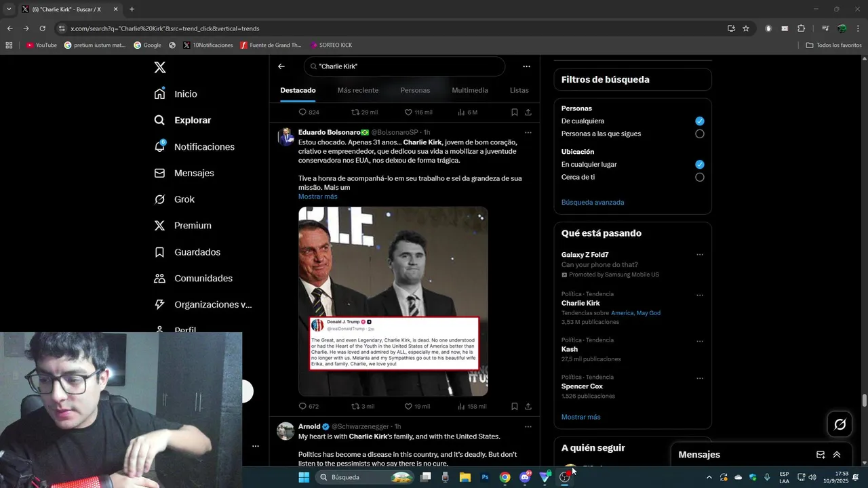Image resolution: width=868 pixels, height=488 pixels.
Task: Open Chrome from taskbar
Action: 505,477
